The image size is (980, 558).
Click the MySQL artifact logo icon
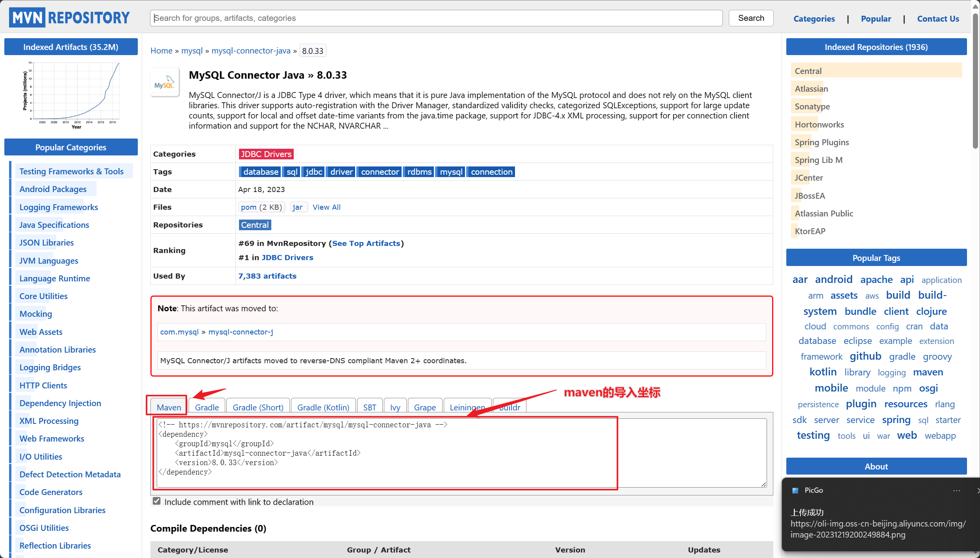[165, 82]
